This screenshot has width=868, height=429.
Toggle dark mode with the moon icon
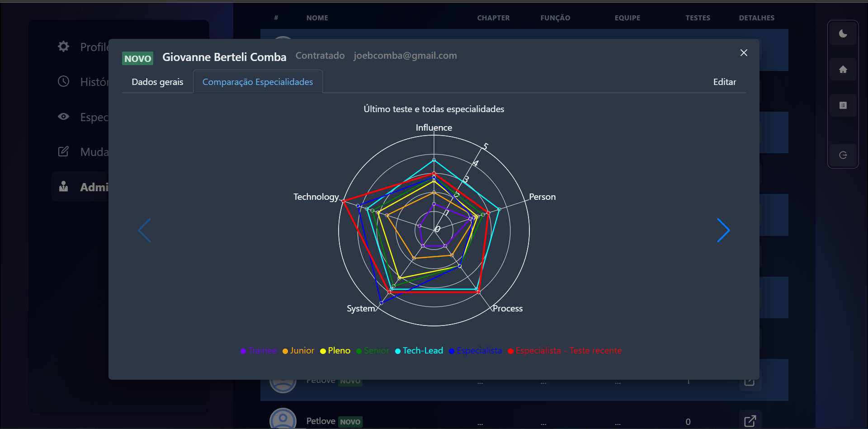point(843,34)
